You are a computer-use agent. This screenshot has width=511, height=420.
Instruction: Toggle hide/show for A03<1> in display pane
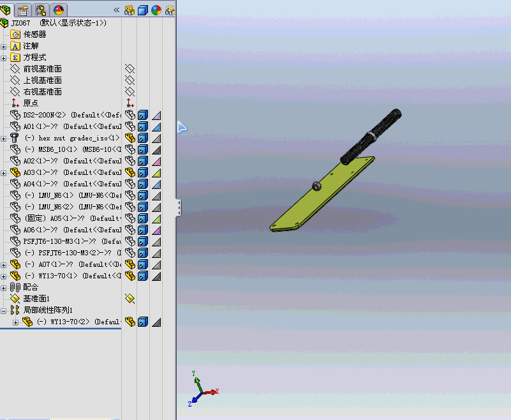tap(130, 172)
